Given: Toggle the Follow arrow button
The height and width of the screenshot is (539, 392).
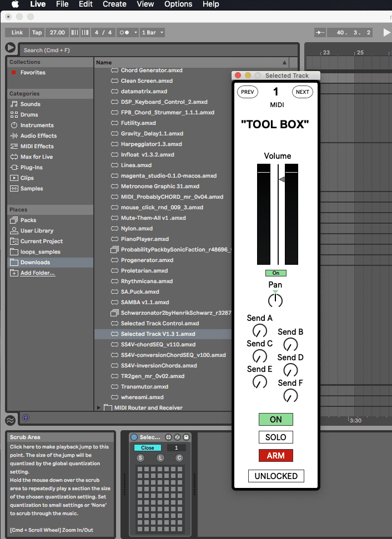Looking at the screenshot, I should point(320,32).
